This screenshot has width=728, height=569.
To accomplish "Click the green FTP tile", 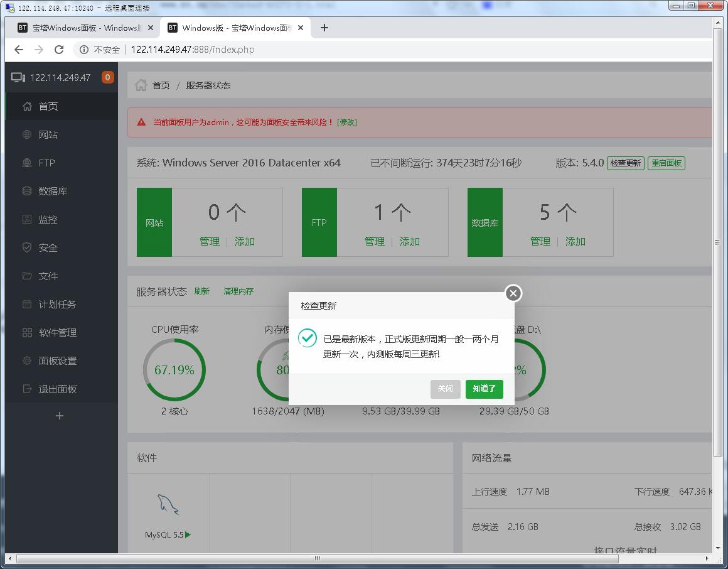I will click(319, 222).
